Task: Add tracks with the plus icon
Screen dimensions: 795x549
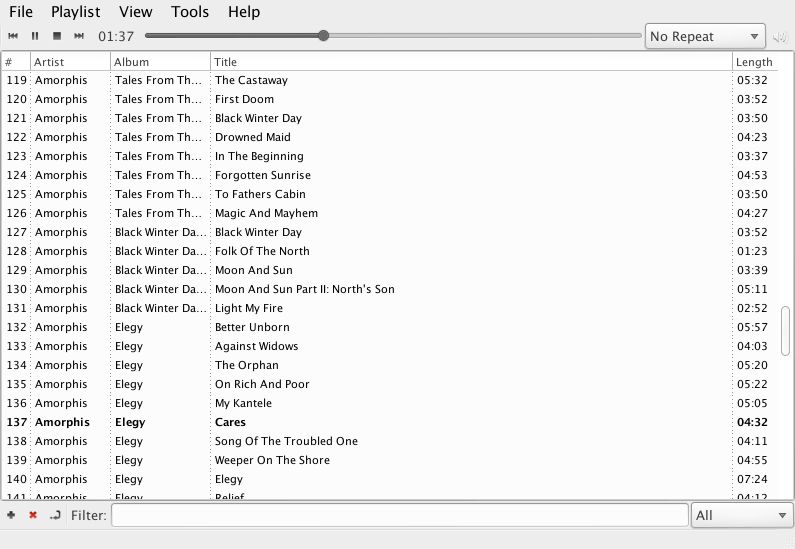Action: point(11,515)
